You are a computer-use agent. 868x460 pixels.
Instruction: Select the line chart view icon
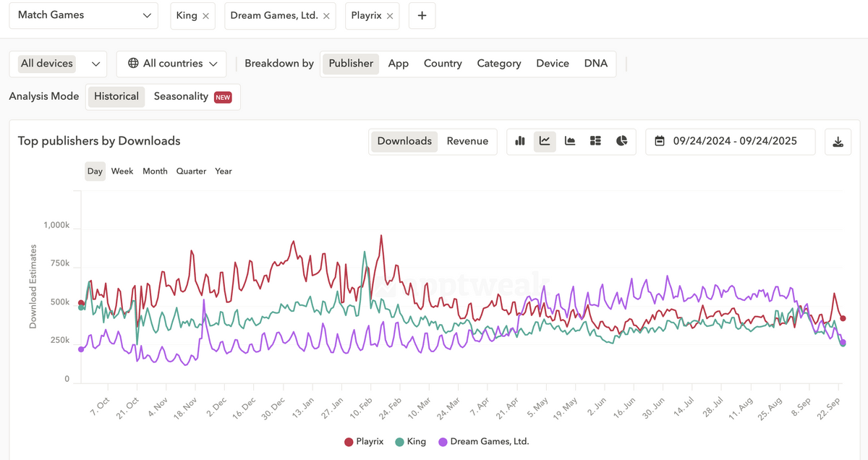[x=545, y=141]
